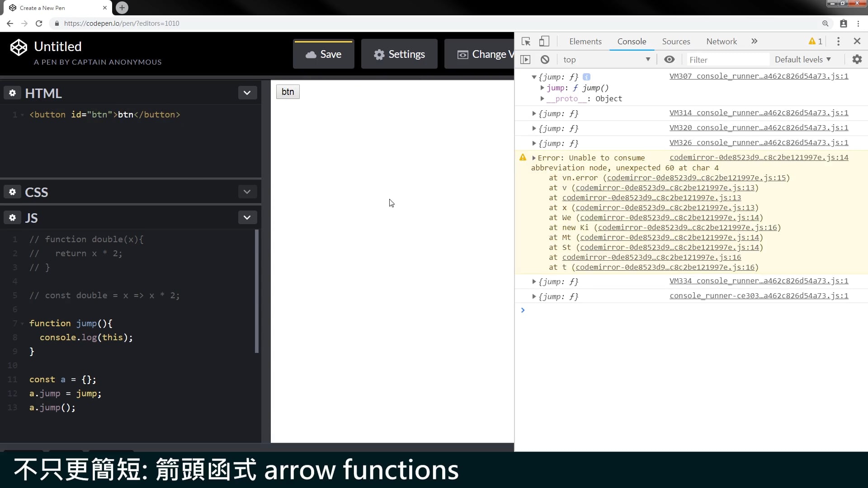Collapse the expanded {jump: f} object
Viewport: 868px width, 488px height.
click(534, 77)
